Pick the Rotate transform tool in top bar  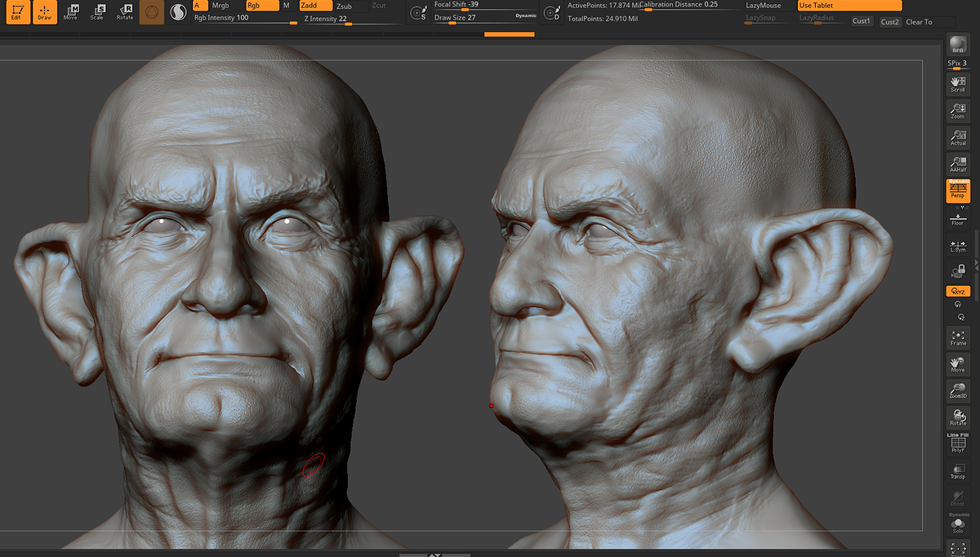tap(124, 12)
